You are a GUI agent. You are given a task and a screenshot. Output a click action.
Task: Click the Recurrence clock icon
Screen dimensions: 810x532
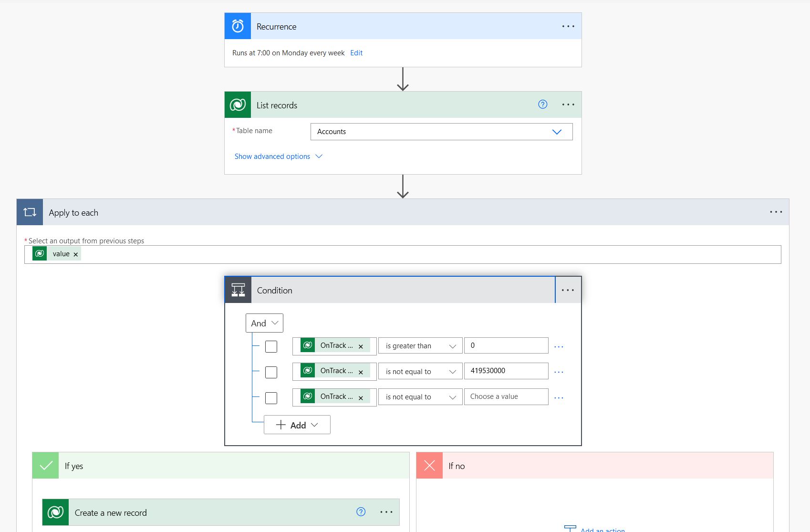click(x=238, y=26)
